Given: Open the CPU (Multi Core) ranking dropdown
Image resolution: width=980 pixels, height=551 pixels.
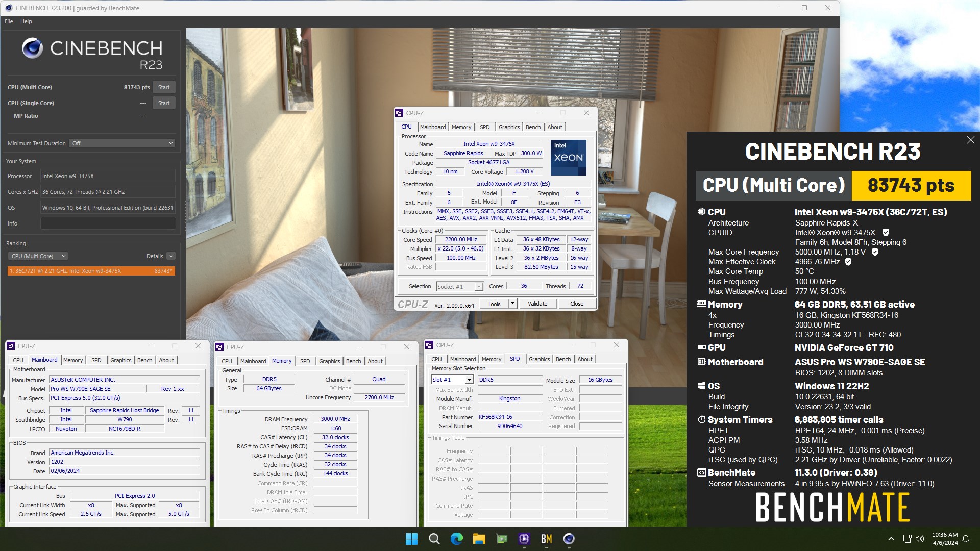Looking at the screenshot, I should pyautogui.click(x=38, y=256).
